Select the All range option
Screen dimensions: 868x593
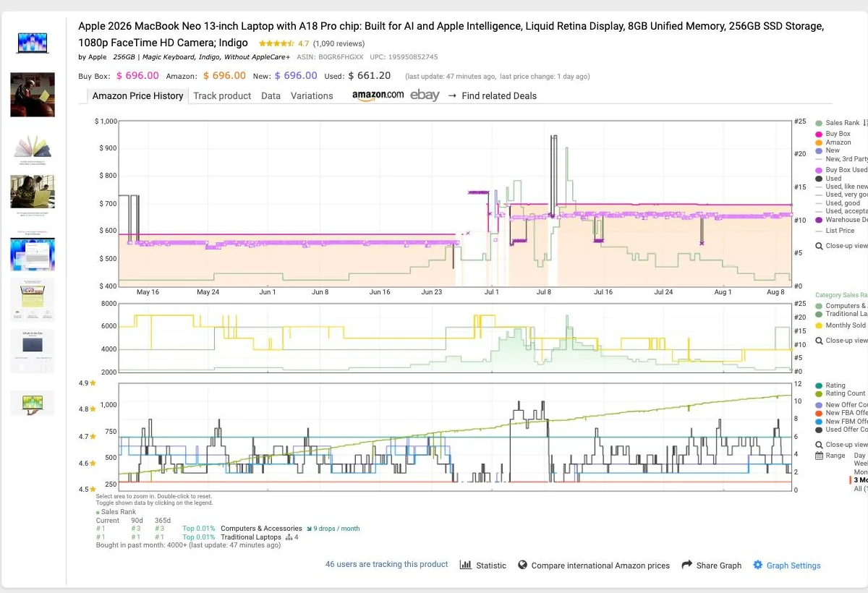click(861, 489)
